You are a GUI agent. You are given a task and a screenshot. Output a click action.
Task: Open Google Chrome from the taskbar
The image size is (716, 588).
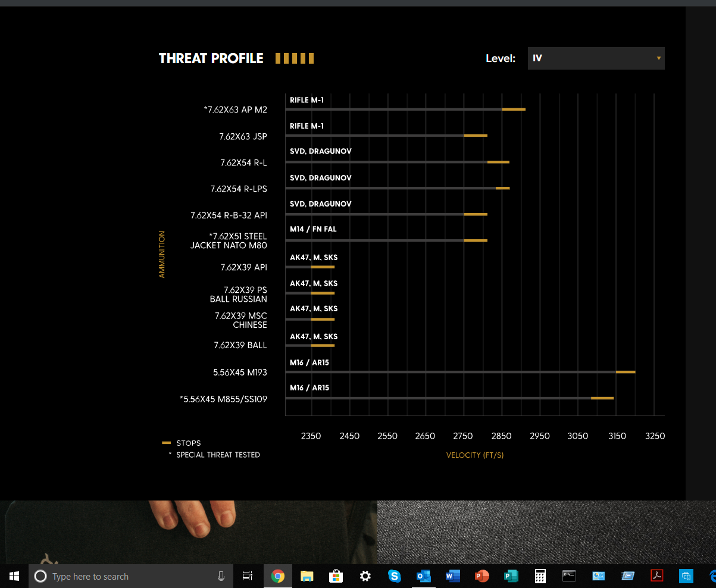coord(277,576)
